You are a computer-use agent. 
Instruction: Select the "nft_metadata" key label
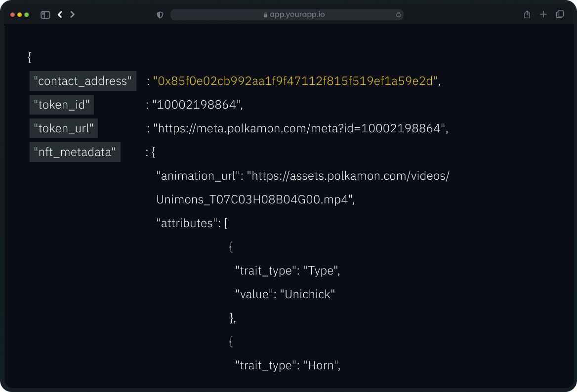point(75,152)
